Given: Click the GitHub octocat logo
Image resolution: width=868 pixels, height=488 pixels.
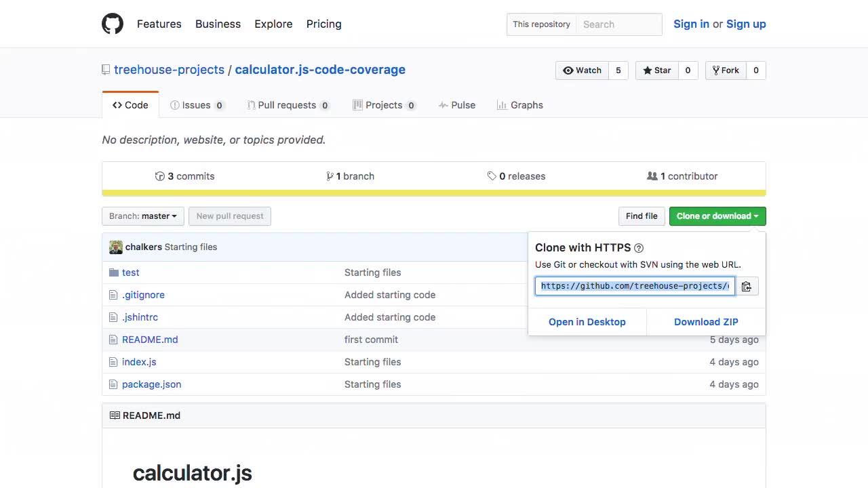Looking at the screenshot, I should coord(113,24).
